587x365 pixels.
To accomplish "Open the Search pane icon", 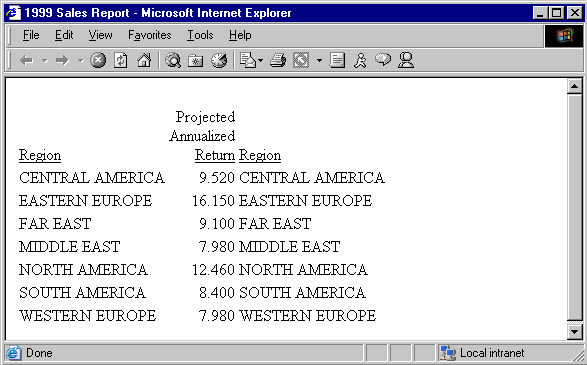I will click(173, 60).
